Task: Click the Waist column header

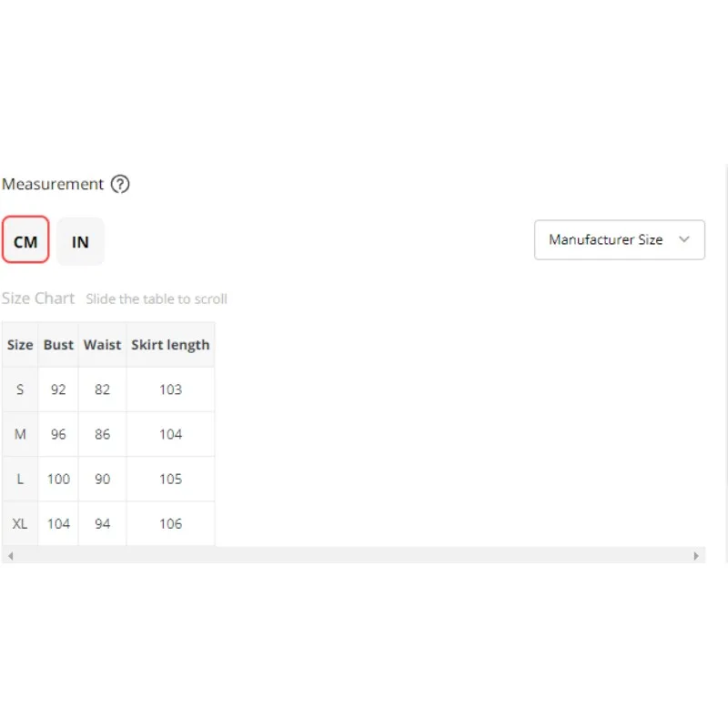Action: pyautogui.click(x=102, y=345)
